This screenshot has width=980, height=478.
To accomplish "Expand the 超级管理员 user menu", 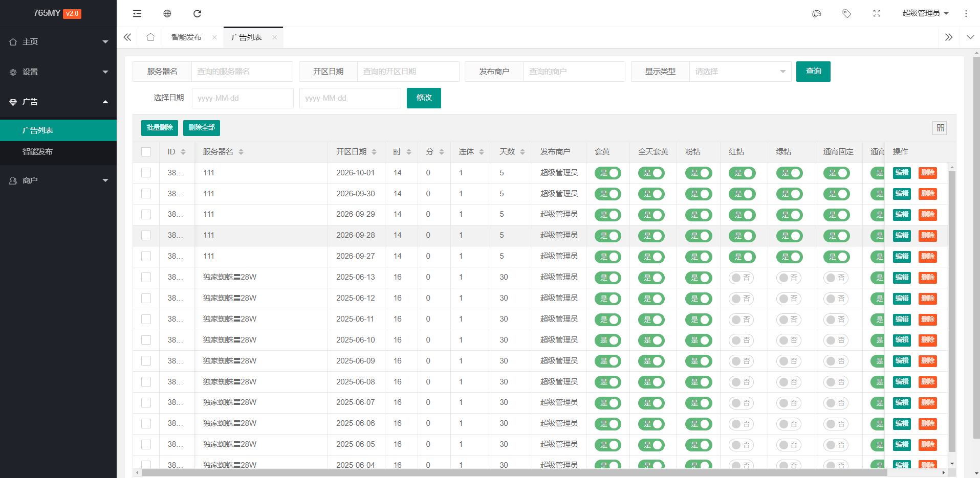I will tap(925, 13).
